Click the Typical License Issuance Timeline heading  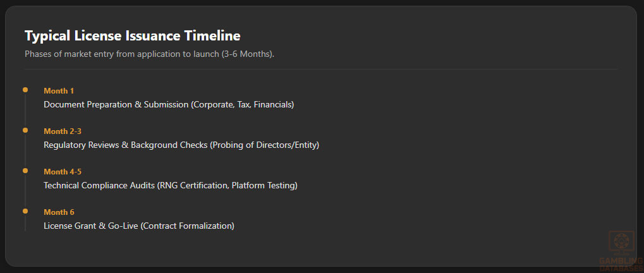(132, 36)
